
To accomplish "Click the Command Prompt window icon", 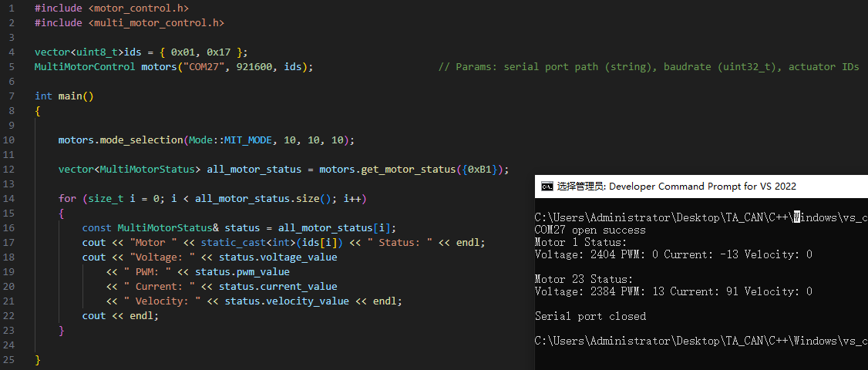I will (x=547, y=187).
